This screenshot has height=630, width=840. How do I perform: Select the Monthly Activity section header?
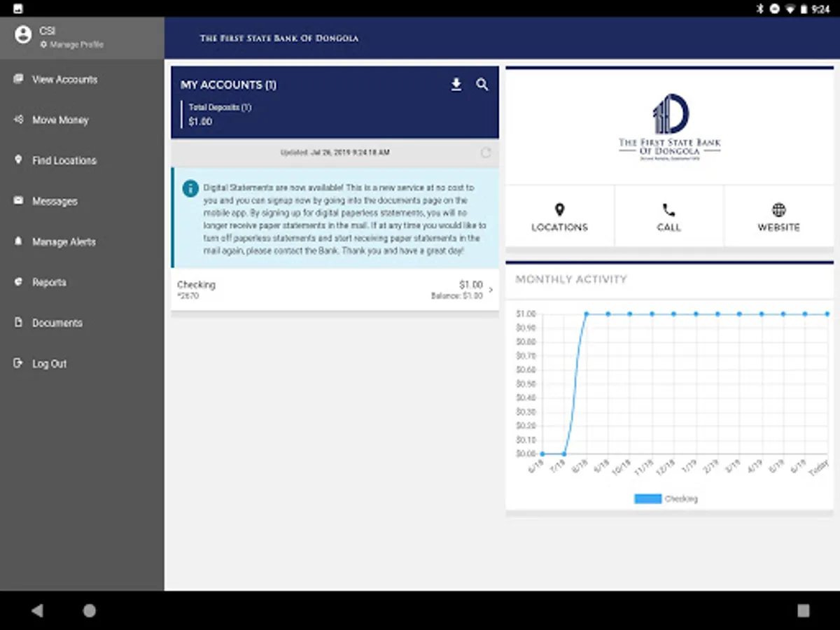[x=571, y=279]
